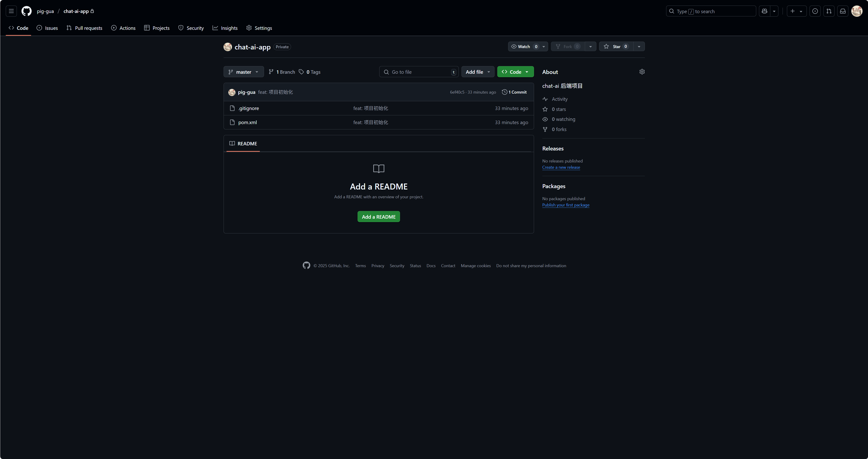
Task: Open the footer Status link
Action: pyautogui.click(x=415, y=266)
